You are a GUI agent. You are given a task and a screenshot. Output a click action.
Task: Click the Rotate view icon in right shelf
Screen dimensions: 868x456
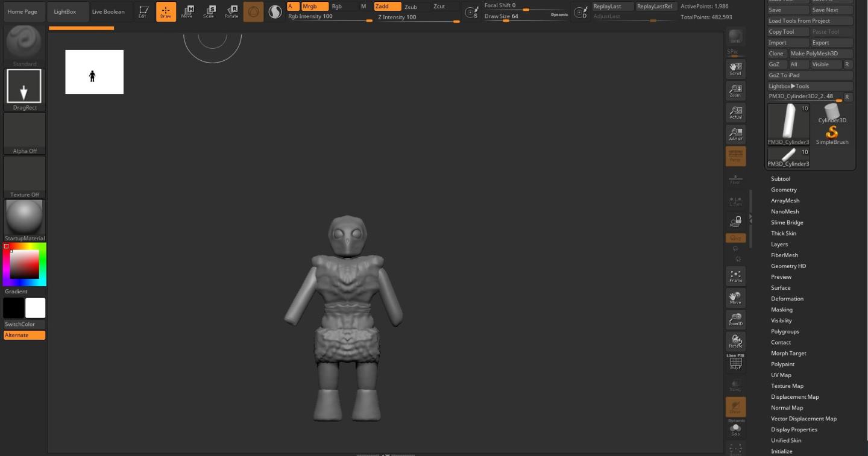(x=735, y=341)
